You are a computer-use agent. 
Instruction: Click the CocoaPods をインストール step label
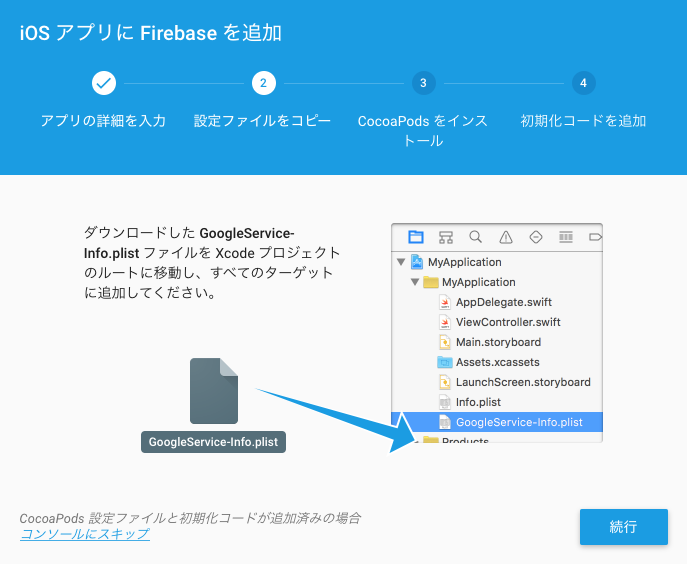pos(423,131)
